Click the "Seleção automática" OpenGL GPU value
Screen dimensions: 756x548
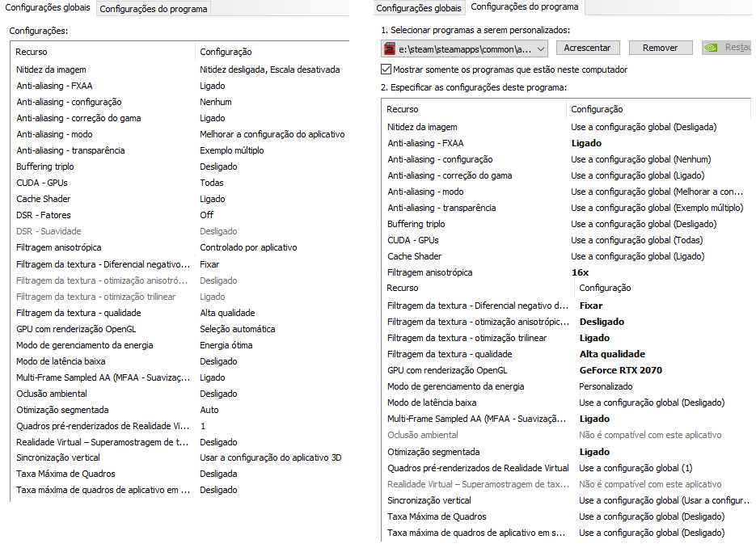coord(237,329)
